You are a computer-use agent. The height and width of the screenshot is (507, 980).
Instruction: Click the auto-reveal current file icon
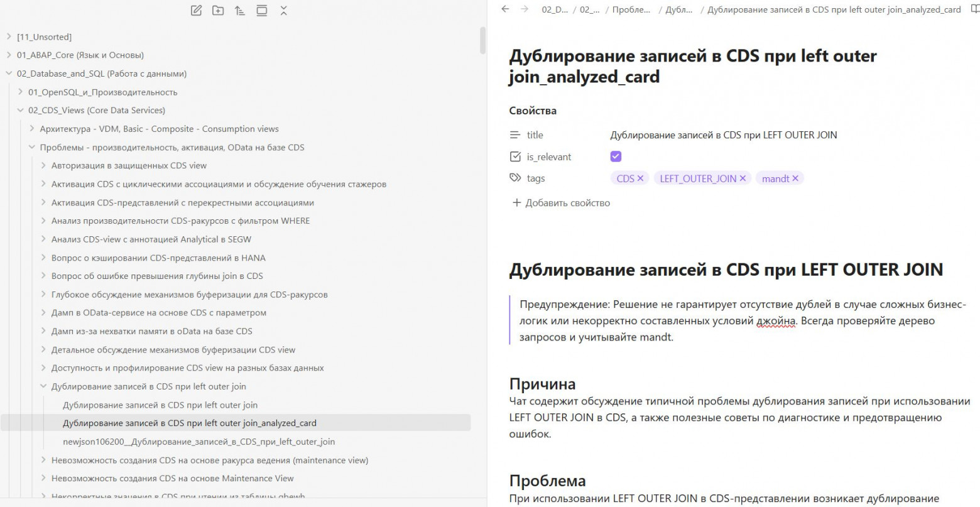(261, 11)
